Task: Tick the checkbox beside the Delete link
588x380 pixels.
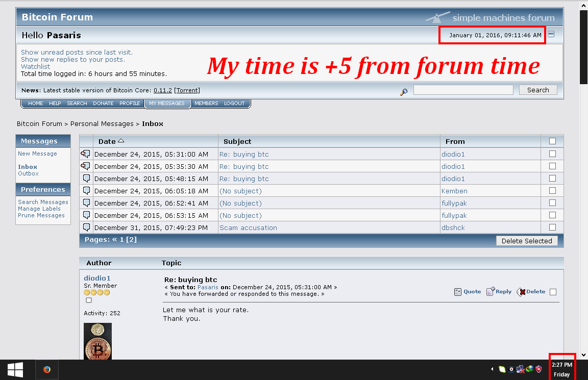Action: [553, 292]
